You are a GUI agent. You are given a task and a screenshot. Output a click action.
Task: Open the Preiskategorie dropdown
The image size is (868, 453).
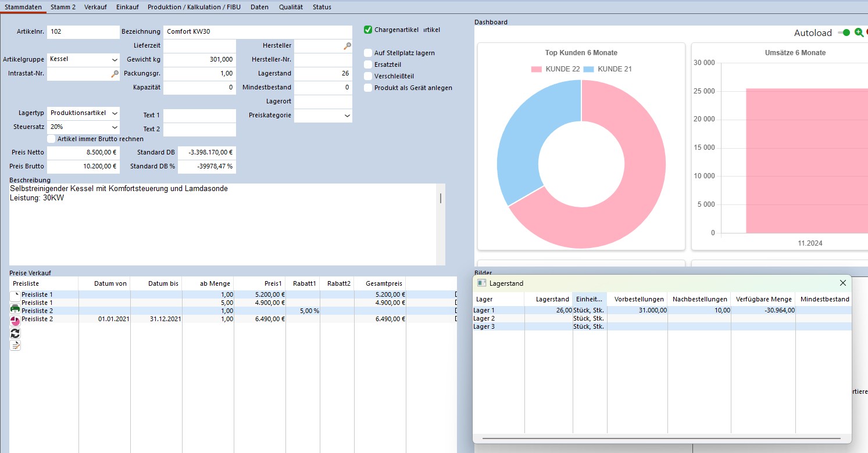pos(347,116)
